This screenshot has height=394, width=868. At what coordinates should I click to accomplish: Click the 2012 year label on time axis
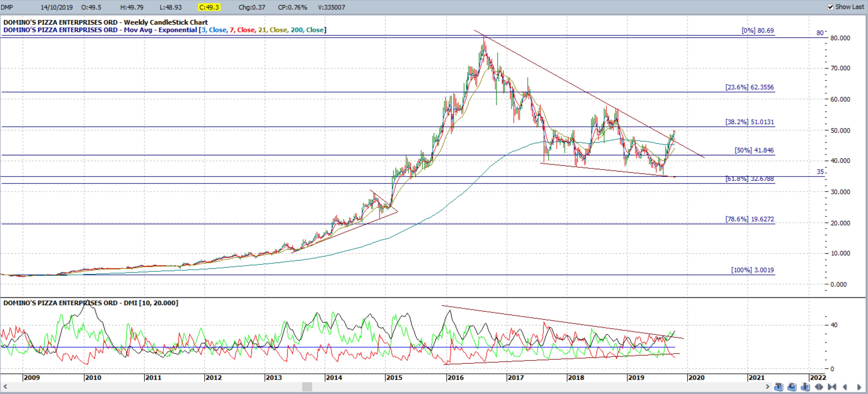click(x=214, y=378)
